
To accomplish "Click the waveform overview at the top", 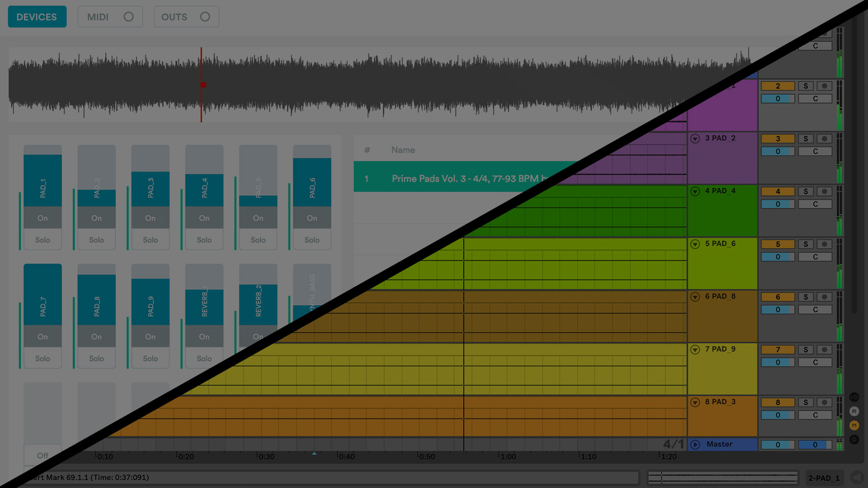I will [380, 84].
